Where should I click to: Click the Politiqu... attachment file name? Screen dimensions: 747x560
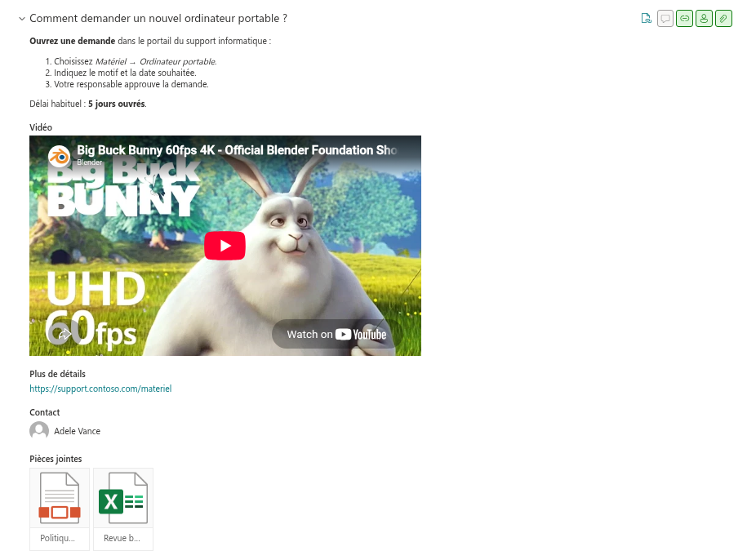(x=57, y=538)
